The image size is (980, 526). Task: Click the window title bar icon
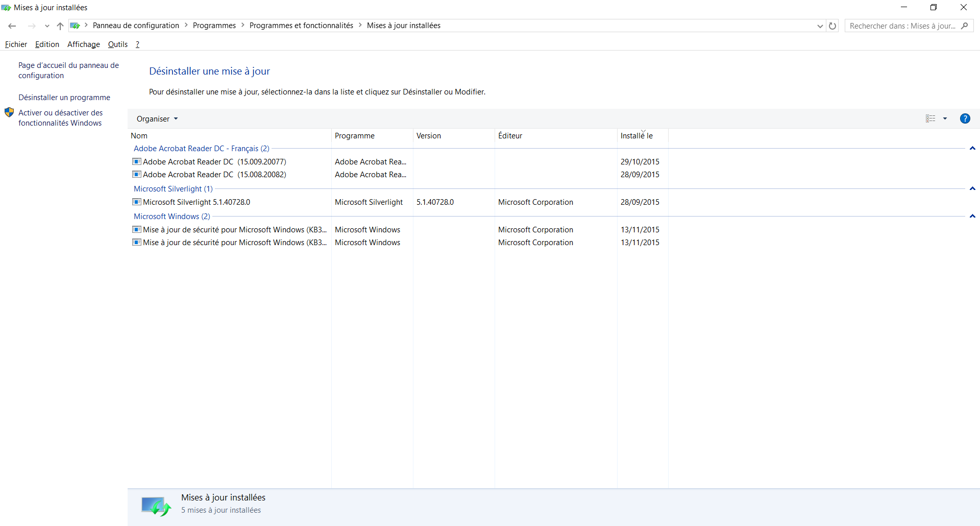click(6, 8)
